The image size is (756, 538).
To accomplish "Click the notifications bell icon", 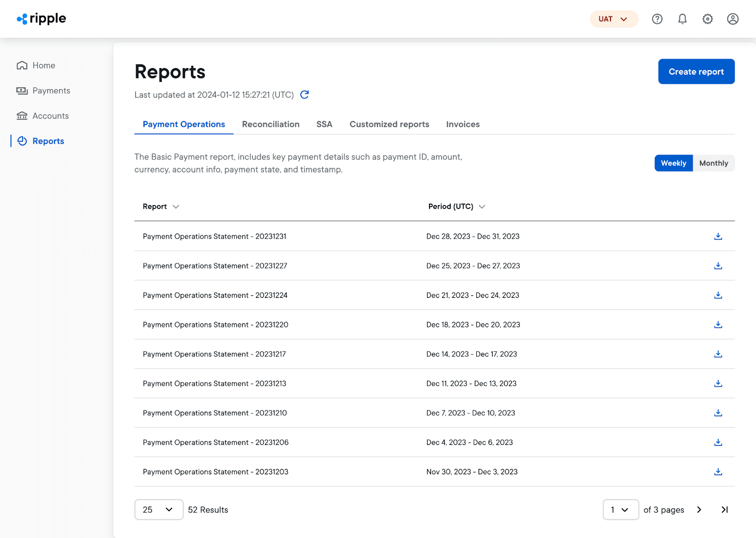I will click(682, 19).
